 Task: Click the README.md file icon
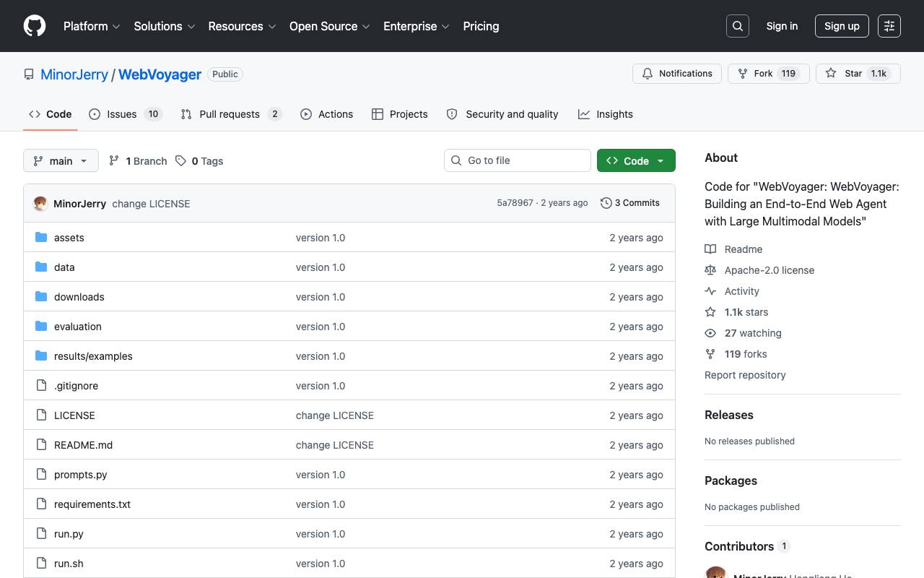tap(41, 445)
